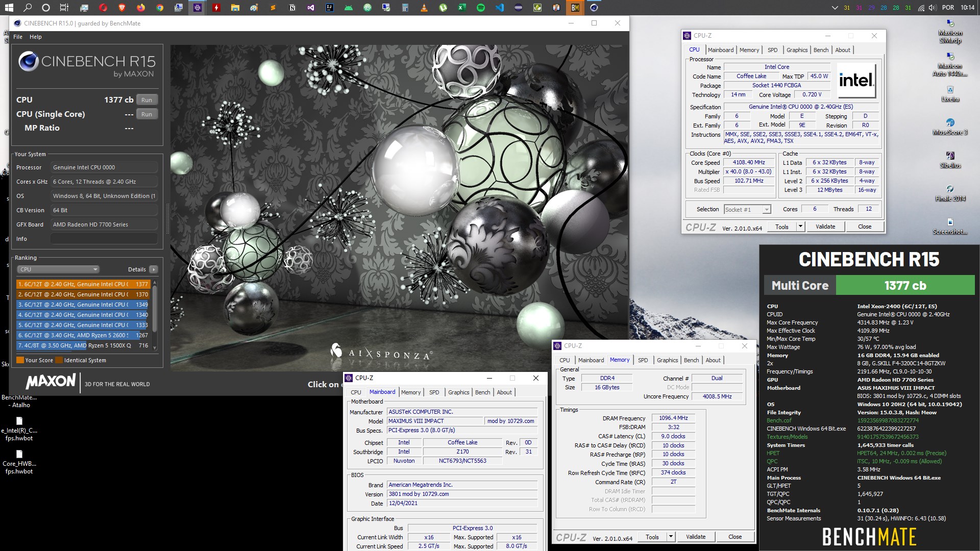Click orange Your Score legend swatch
980x551 pixels.
(20, 360)
